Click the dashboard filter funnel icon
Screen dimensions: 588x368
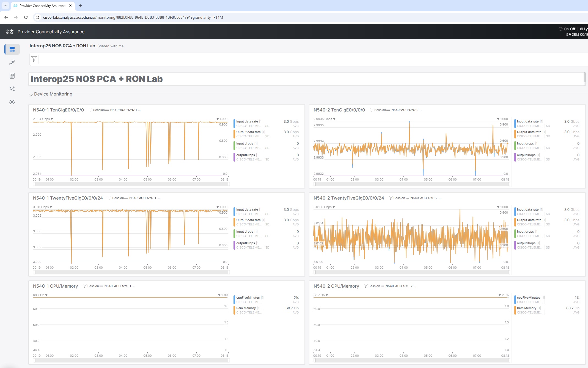(34, 59)
